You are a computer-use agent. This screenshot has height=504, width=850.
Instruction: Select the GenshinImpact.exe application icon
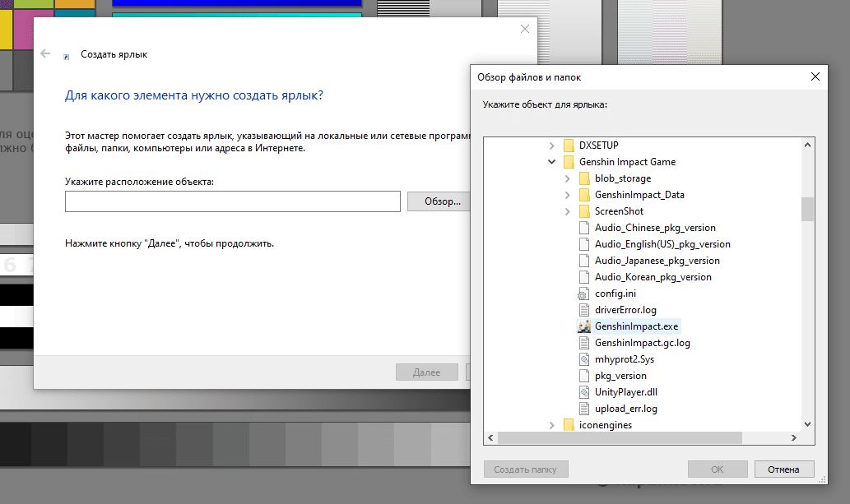(584, 326)
